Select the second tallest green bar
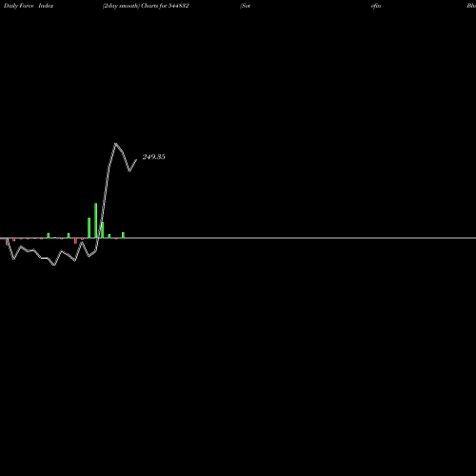The height and width of the screenshot is (476, 476). (89, 228)
